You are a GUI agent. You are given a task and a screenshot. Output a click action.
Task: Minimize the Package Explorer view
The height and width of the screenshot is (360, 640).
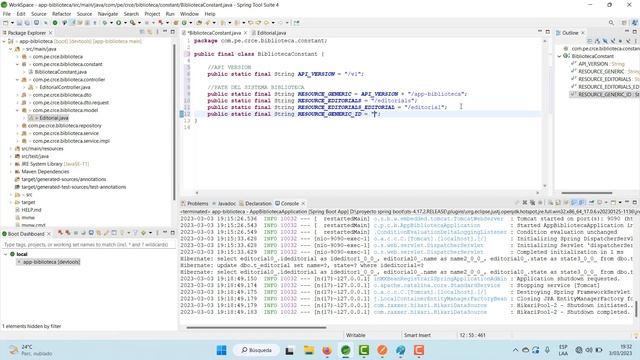point(165,31)
